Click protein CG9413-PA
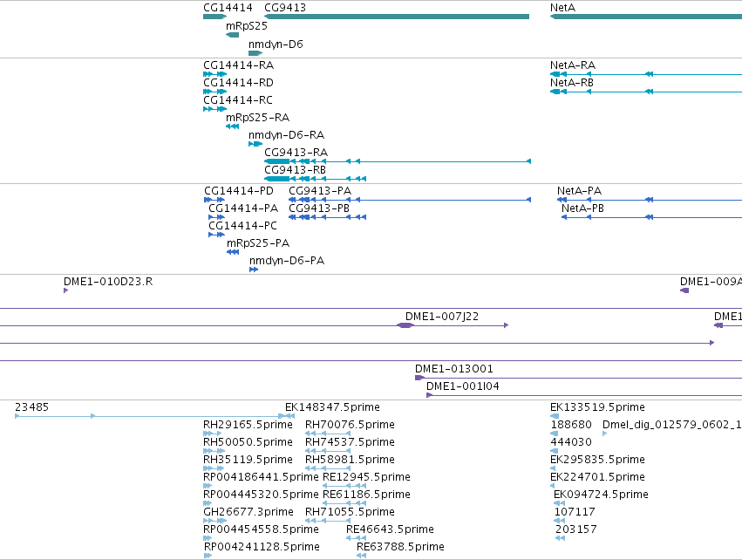 (410, 200)
